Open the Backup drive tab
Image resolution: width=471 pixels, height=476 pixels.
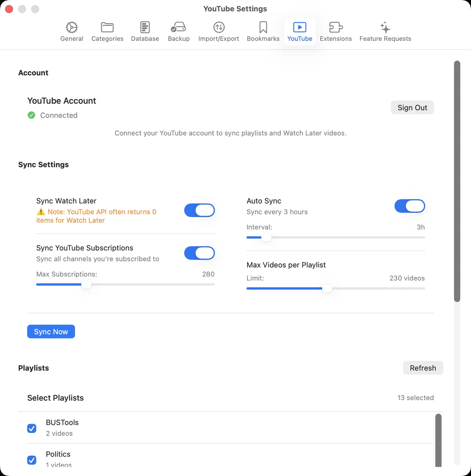(x=179, y=32)
